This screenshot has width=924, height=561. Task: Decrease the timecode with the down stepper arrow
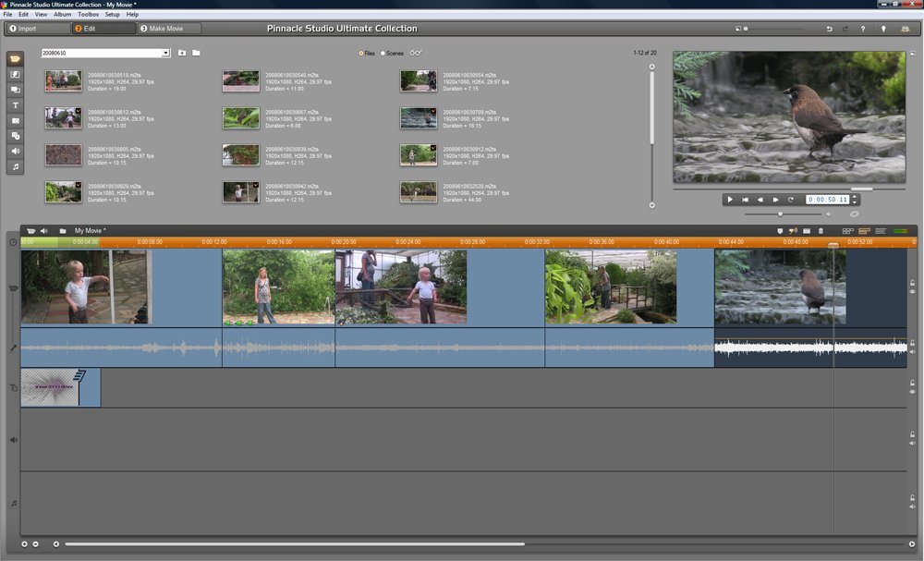pyautogui.click(x=855, y=202)
